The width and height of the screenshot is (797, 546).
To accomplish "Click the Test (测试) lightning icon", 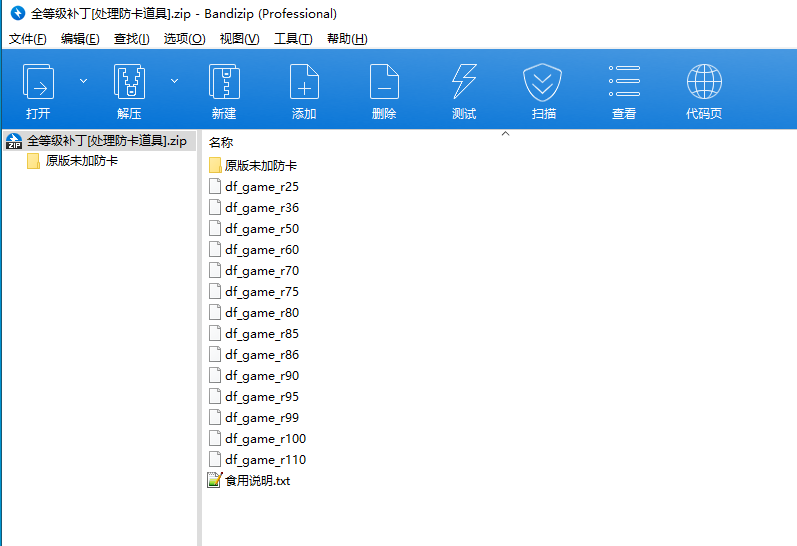I will pyautogui.click(x=464, y=82).
